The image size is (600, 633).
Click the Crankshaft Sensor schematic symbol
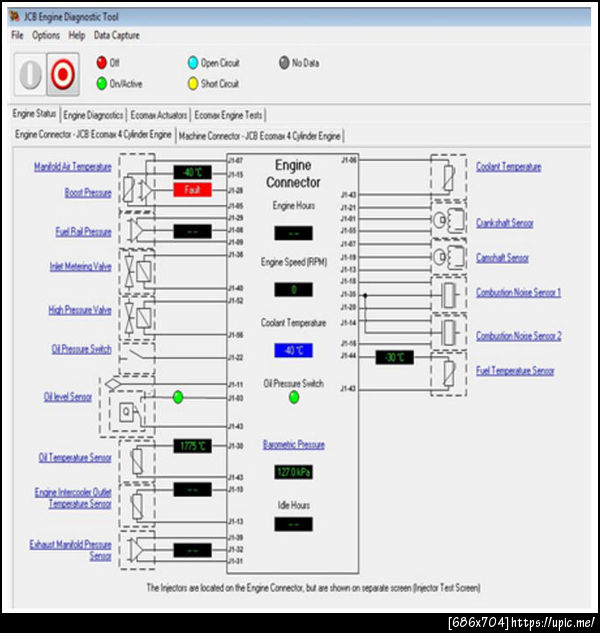449,220
